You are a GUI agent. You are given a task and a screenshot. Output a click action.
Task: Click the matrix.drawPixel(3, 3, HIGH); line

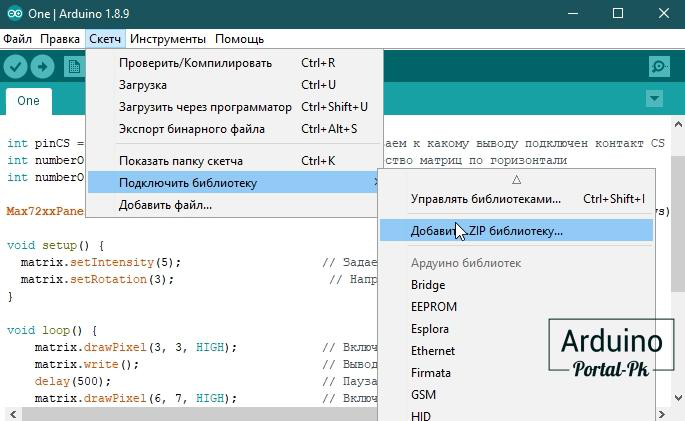coord(136,347)
